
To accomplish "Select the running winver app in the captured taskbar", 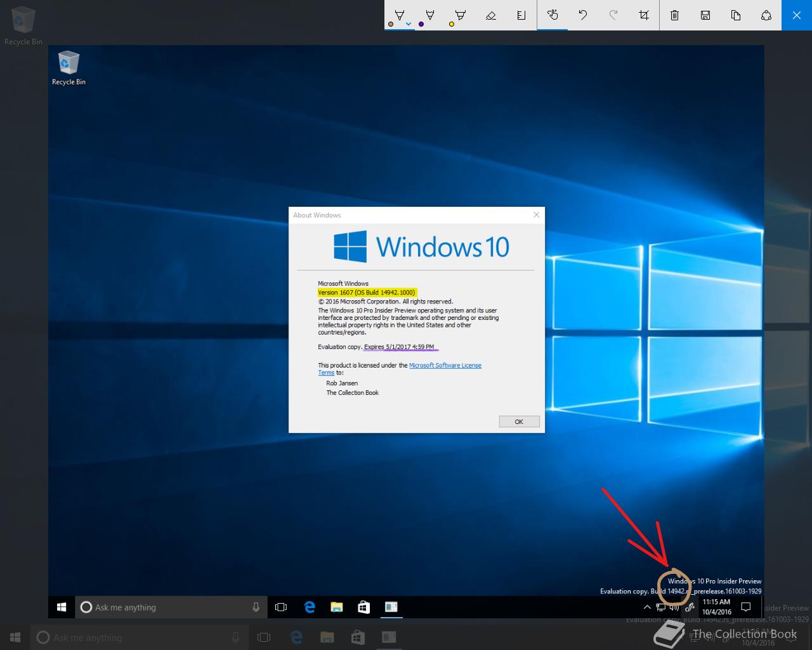I will (391, 607).
